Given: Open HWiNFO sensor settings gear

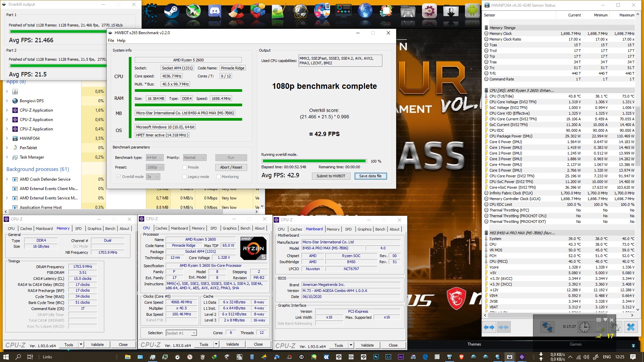Looking at the screenshot, I should (x=615, y=327).
